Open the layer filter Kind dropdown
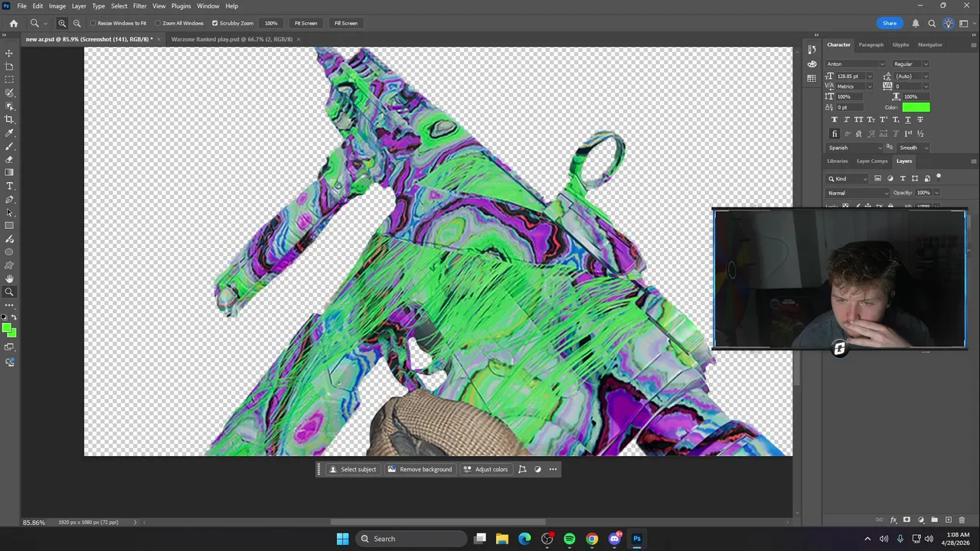This screenshot has width=980, height=551. (848, 178)
